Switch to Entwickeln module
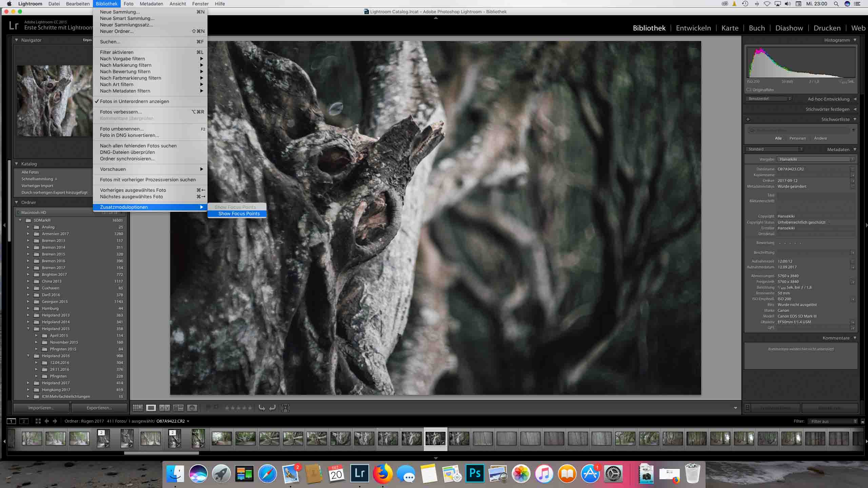Image resolution: width=868 pixels, height=488 pixels. (693, 28)
